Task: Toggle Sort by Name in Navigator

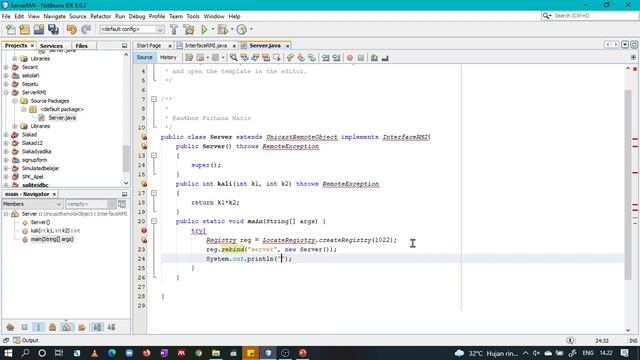Action: [x=98, y=327]
